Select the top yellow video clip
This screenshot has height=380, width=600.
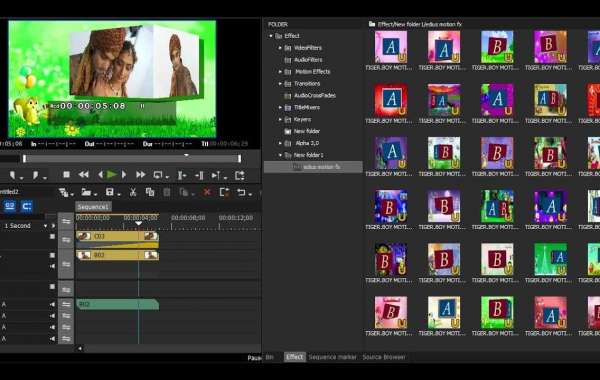point(117,236)
